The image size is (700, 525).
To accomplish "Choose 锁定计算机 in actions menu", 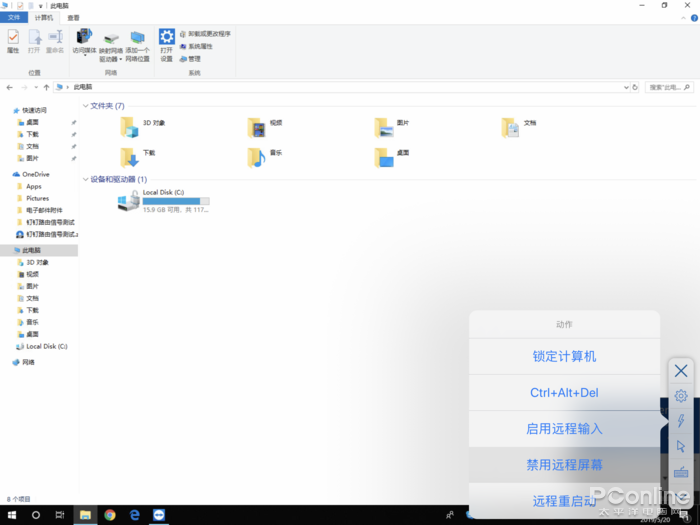I will 564,356.
